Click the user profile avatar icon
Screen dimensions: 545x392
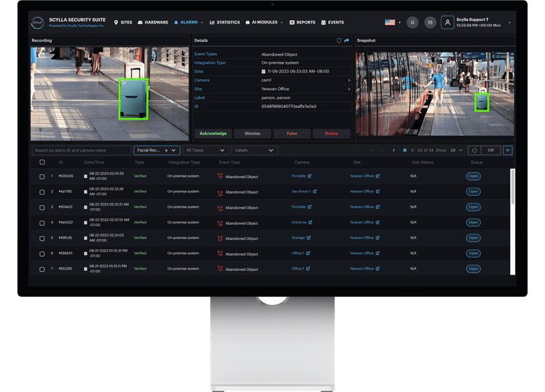447,22
